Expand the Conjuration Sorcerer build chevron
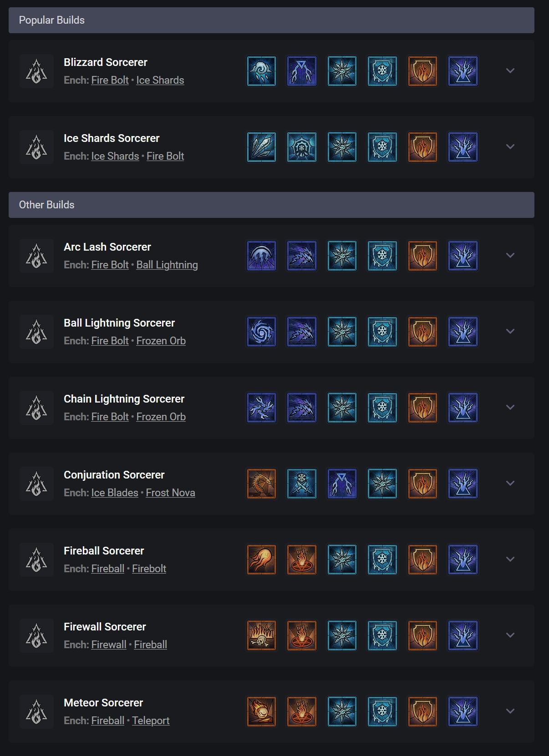 (510, 484)
